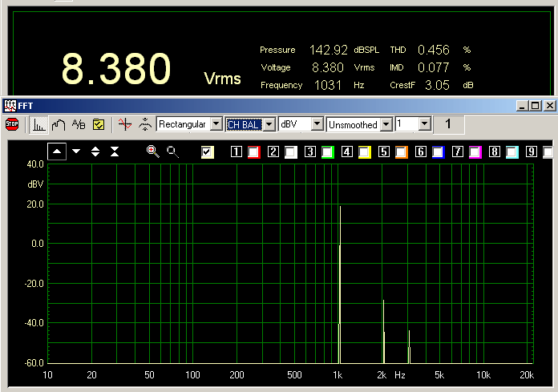
Task: Click the white up arrow scale button
Action: tap(57, 151)
